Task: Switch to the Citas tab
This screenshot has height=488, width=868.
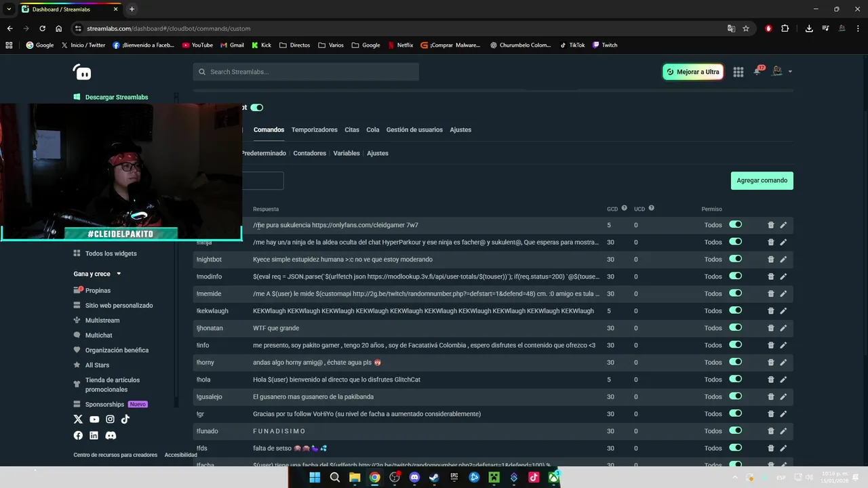Action: (x=352, y=129)
